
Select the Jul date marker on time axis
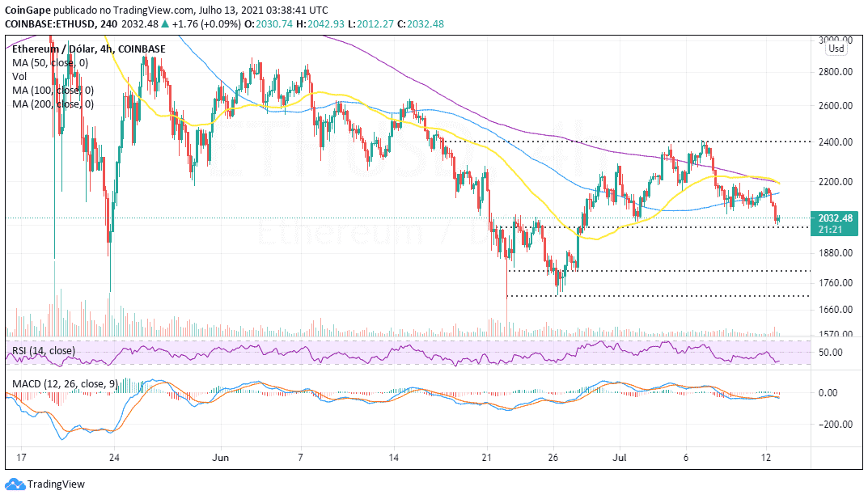(619, 458)
